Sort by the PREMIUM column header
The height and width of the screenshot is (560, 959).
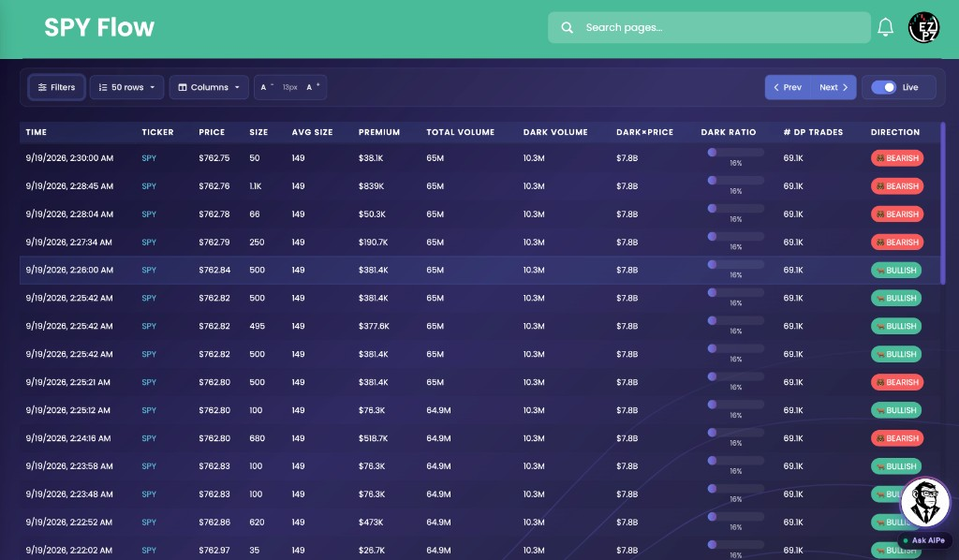(x=379, y=132)
